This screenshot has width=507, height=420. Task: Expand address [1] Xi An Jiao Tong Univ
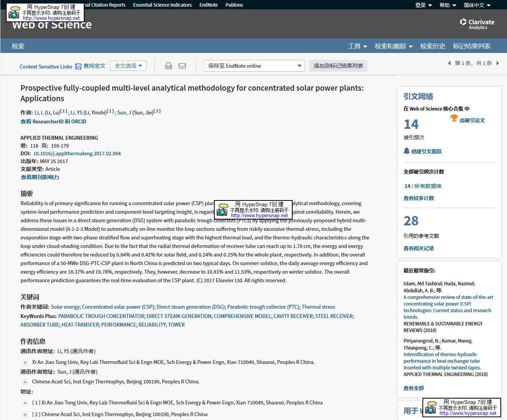pyautogui.click(x=25, y=403)
